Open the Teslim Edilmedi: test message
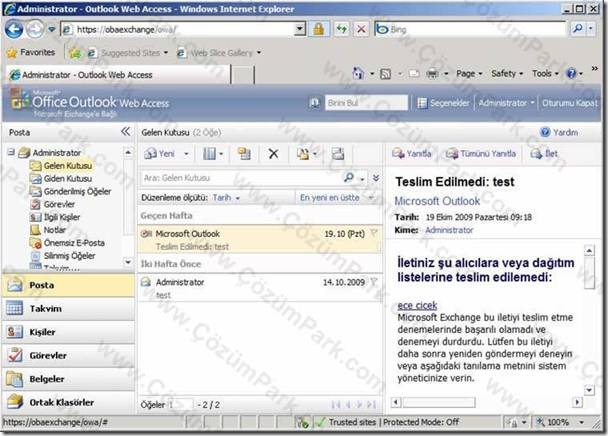The width and height of the screenshot is (608, 436). pos(259,240)
